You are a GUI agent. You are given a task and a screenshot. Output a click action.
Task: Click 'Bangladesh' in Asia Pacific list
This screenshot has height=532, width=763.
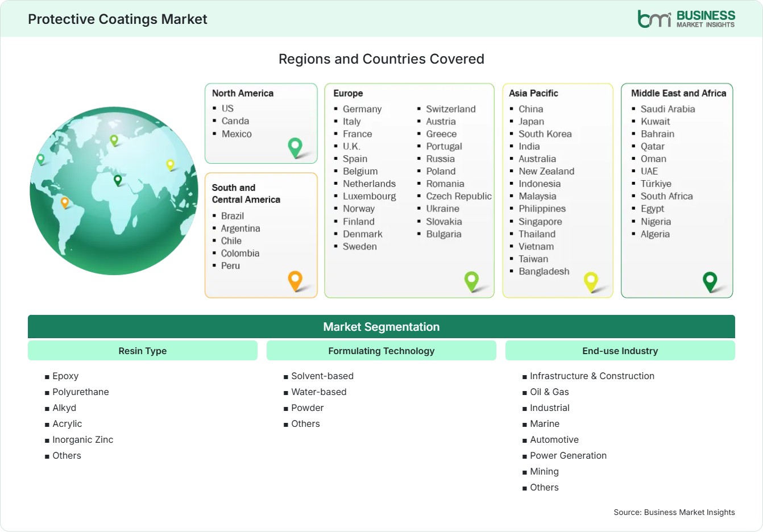(544, 272)
